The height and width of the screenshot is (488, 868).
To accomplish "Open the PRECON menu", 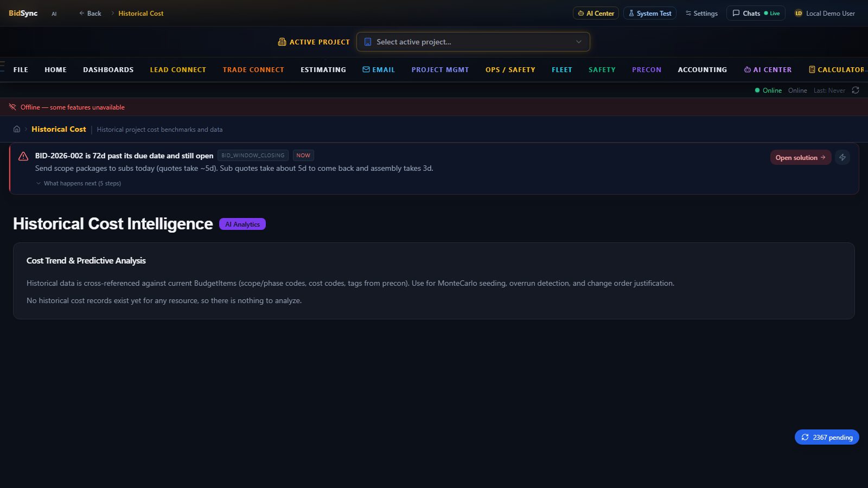I will (647, 69).
